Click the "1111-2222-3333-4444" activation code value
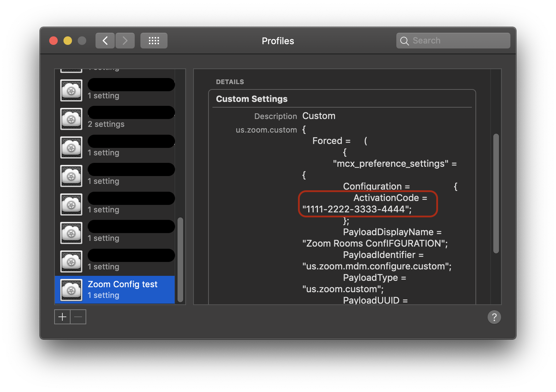The image size is (556, 392). [357, 209]
